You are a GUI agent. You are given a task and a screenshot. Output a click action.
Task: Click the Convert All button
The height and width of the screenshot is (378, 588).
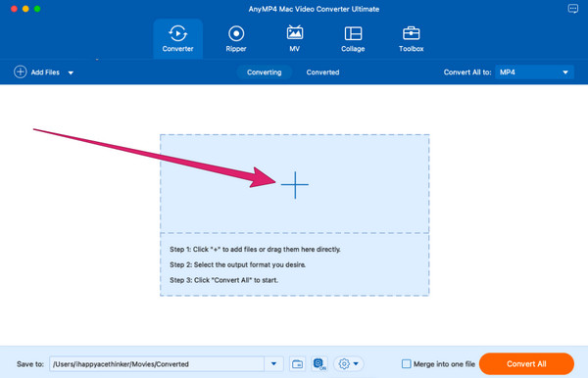(526, 363)
